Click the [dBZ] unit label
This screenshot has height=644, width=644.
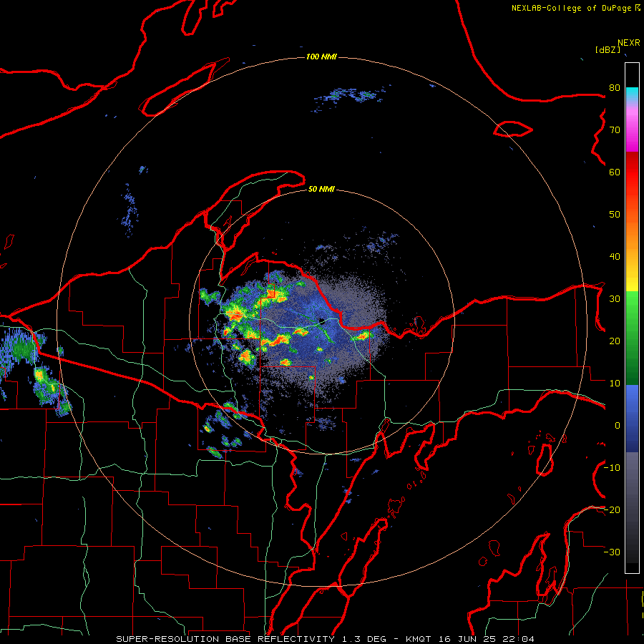(608, 49)
